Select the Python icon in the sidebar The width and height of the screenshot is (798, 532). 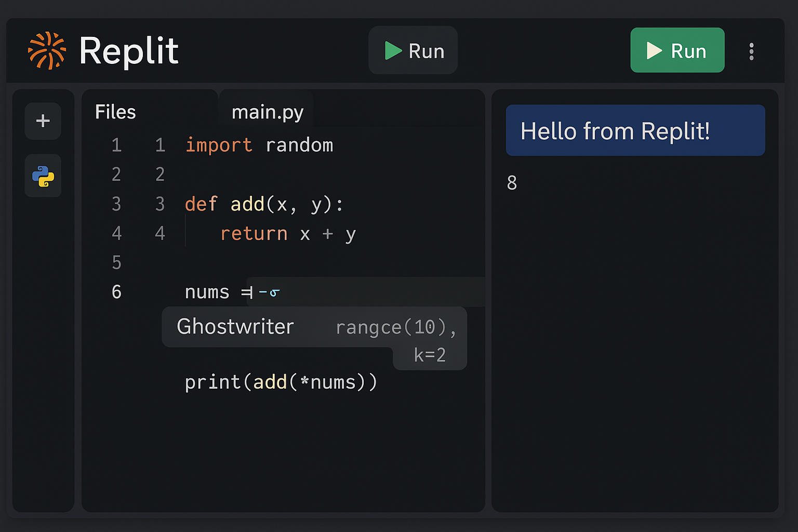coord(43,176)
